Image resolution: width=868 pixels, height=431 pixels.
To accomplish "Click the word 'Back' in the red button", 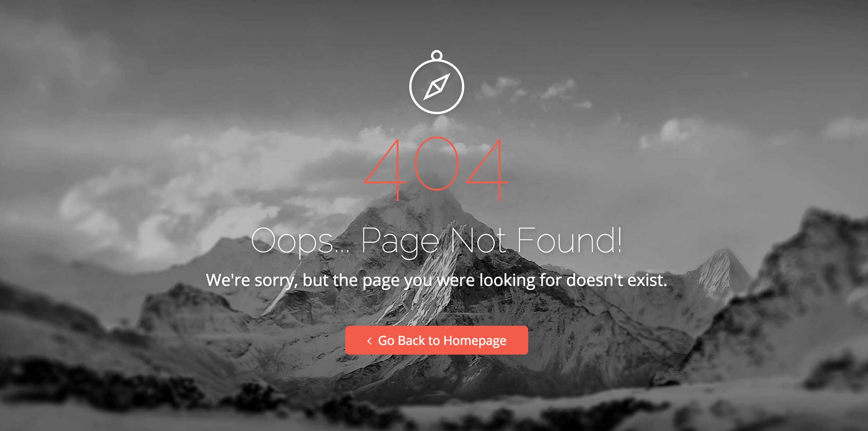I will pos(411,341).
